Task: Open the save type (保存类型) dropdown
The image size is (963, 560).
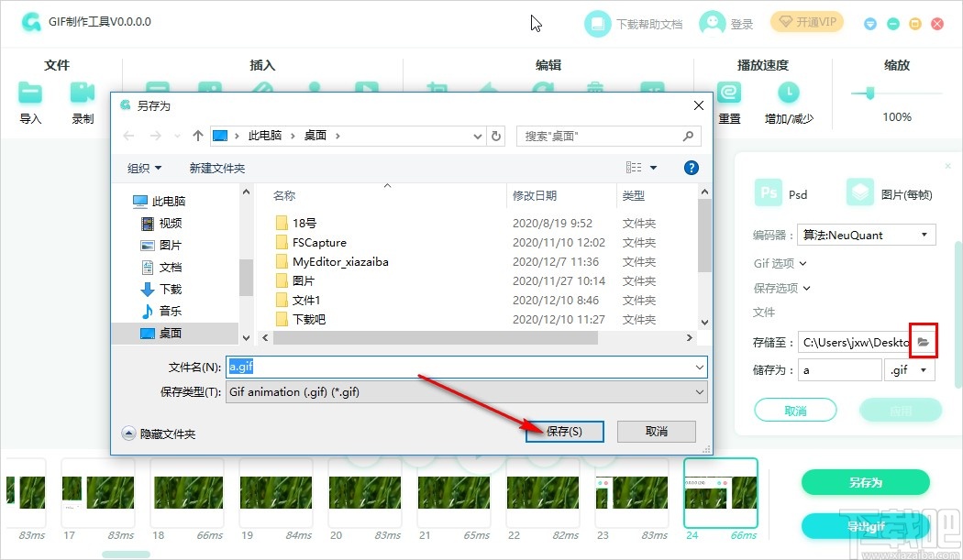Action: (x=699, y=391)
